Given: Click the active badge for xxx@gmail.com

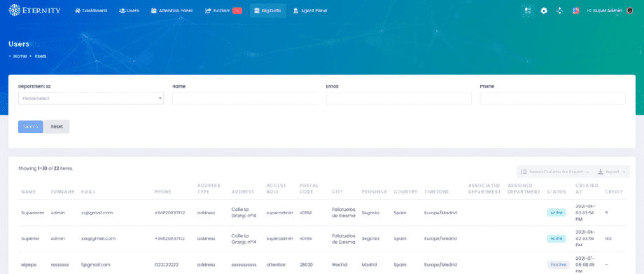Looking at the screenshot, I should coord(556,239).
